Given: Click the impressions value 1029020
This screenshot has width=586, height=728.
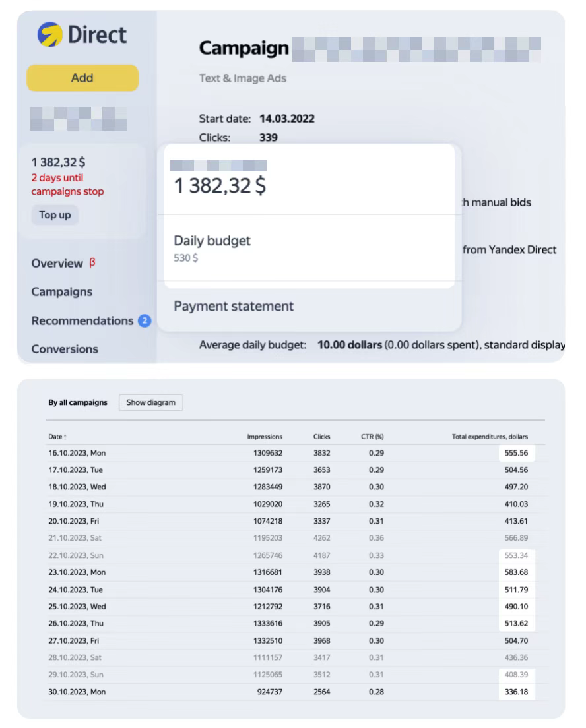Looking at the screenshot, I should (268, 504).
